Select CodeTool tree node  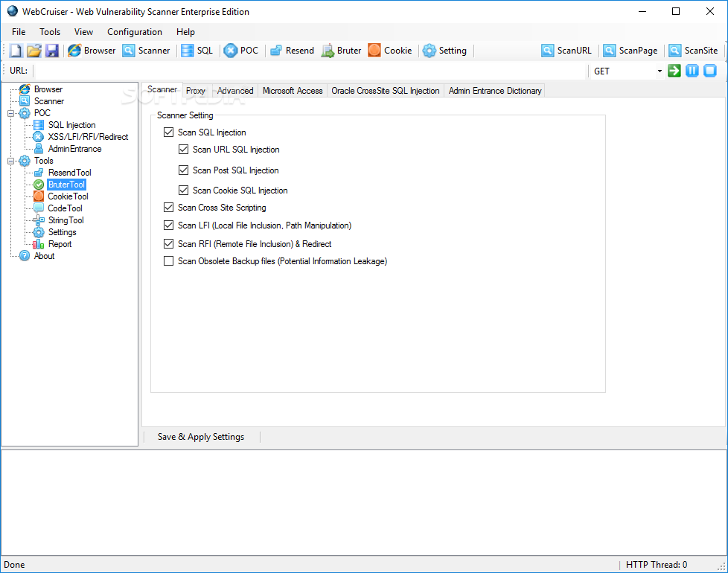(65, 208)
